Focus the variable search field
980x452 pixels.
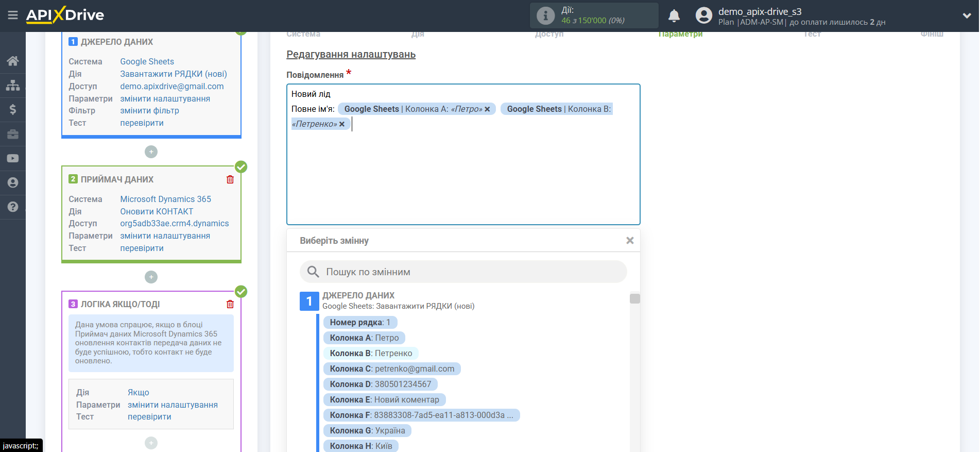click(x=463, y=272)
